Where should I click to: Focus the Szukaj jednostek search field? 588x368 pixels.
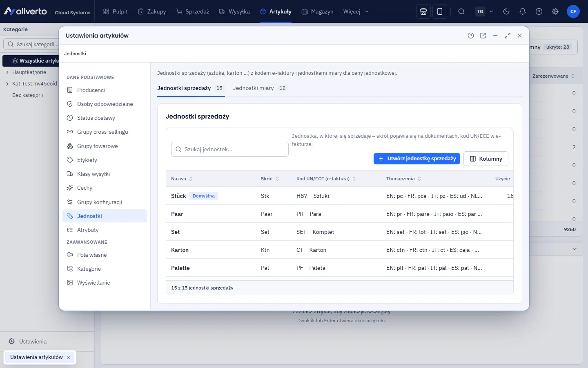point(230,149)
